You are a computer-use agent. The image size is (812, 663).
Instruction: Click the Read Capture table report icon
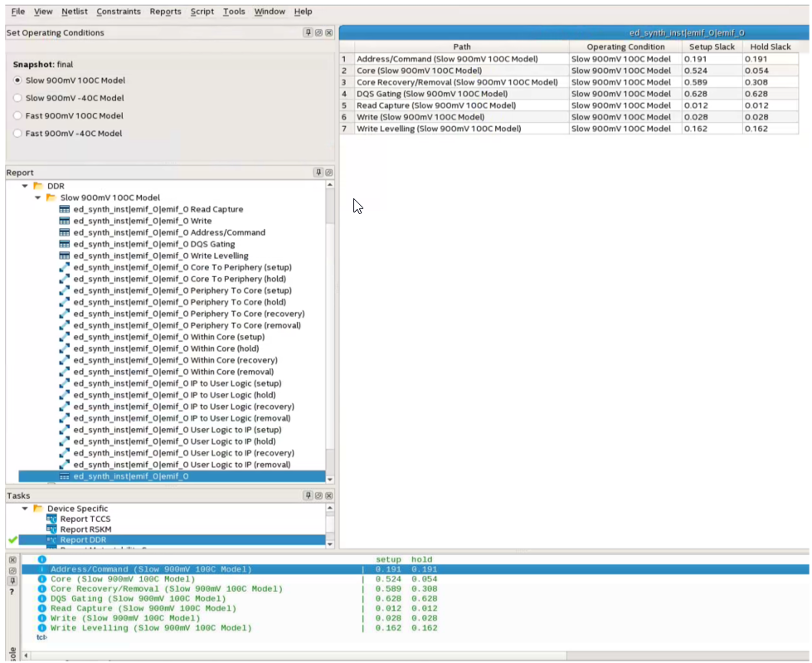65,210
